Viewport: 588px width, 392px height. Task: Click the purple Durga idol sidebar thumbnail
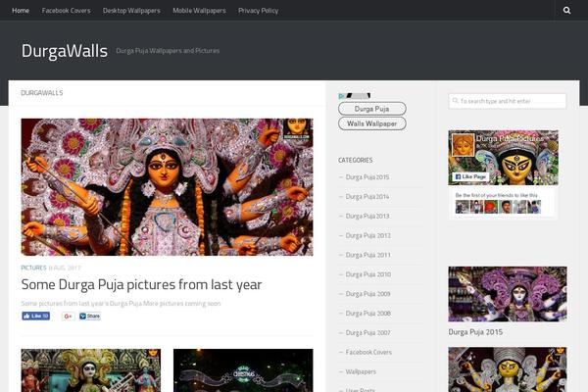click(508, 294)
